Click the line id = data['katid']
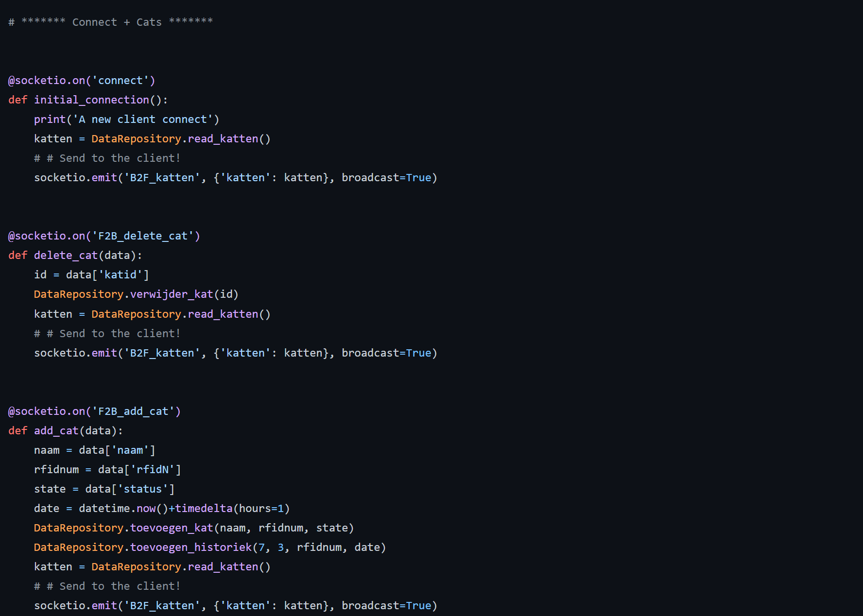863x616 pixels. point(91,274)
